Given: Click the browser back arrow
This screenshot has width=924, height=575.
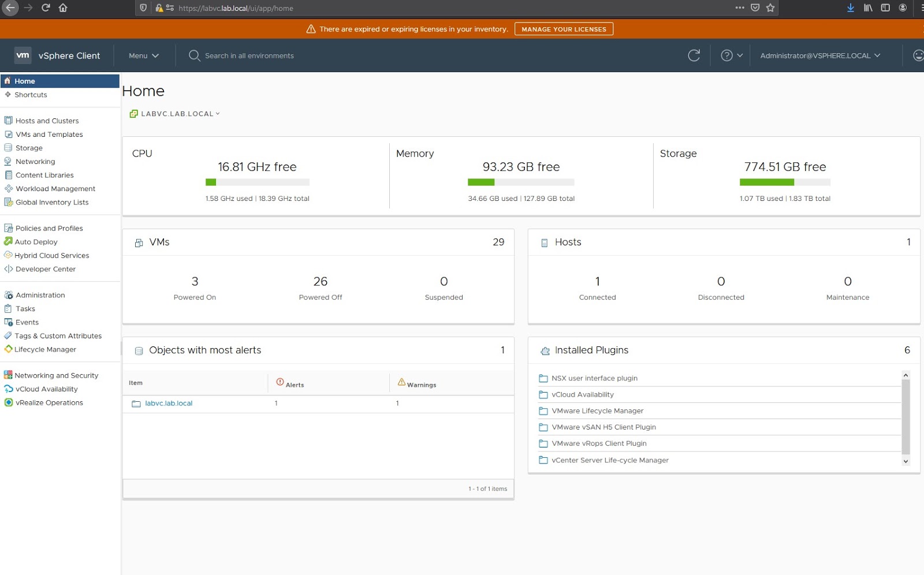Looking at the screenshot, I should tap(10, 8).
